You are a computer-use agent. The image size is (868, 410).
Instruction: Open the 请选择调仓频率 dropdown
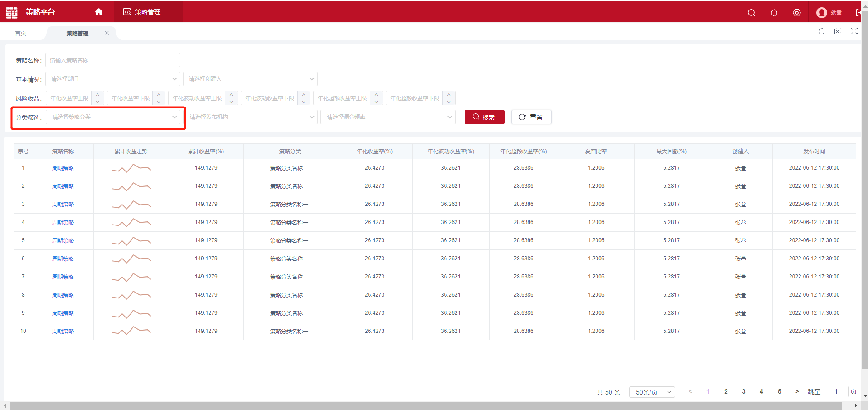(388, 117)
